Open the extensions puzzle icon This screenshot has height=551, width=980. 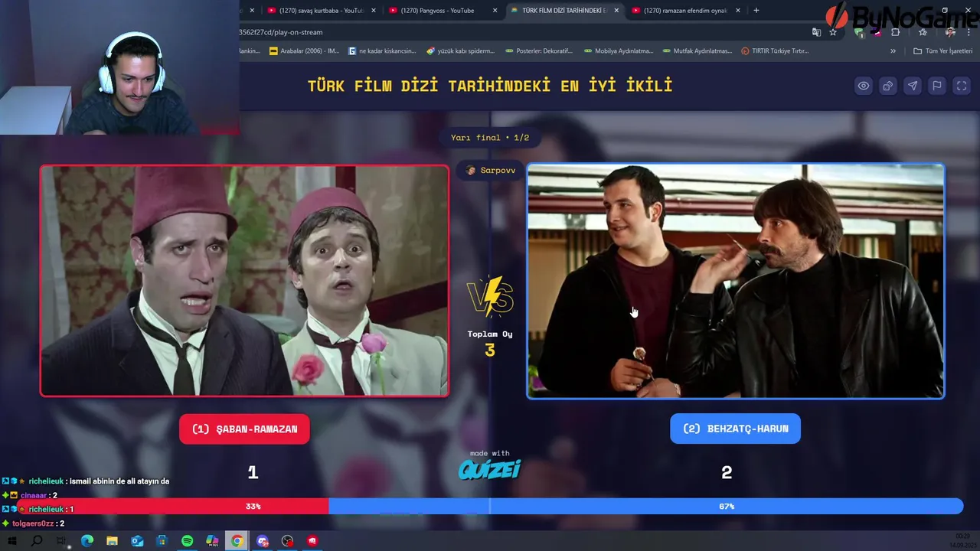click(896, 32)
